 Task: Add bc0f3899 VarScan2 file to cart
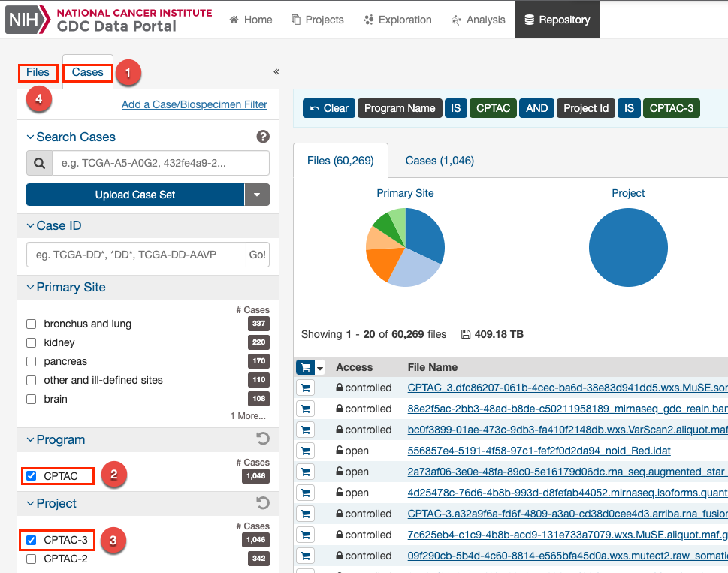[306, 430]
